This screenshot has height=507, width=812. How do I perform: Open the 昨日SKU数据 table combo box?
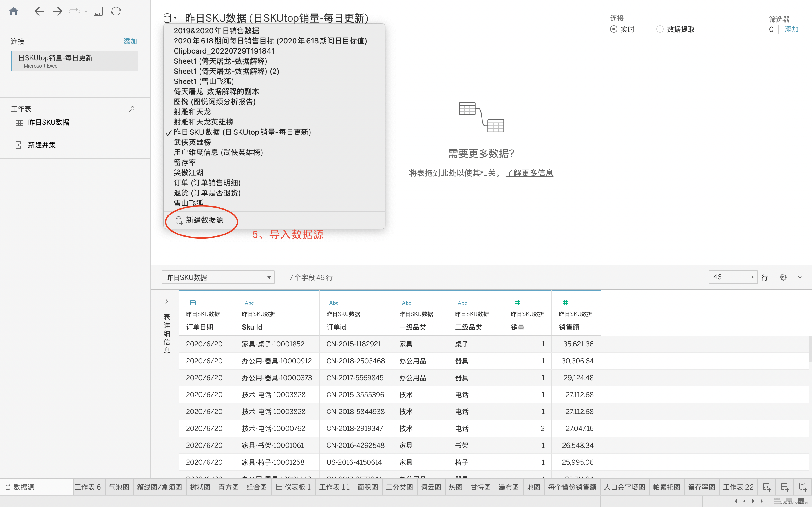click(218, 277)
